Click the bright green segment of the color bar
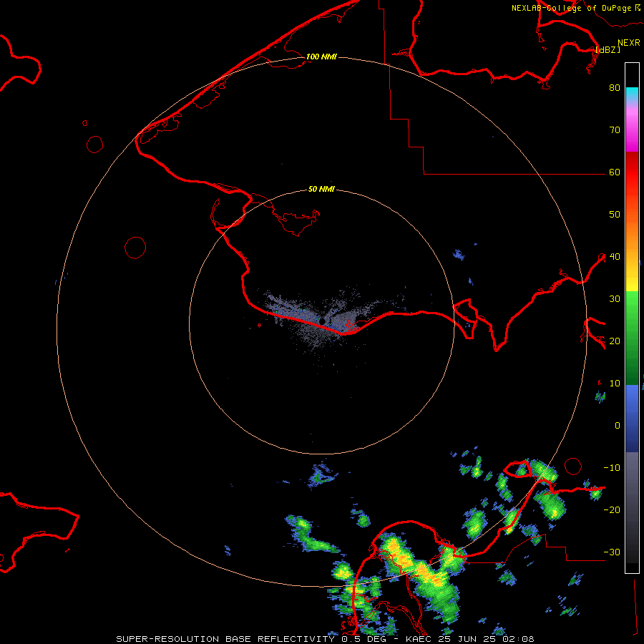The width and height of the screenshot is (644, 644). pos(632,306)
